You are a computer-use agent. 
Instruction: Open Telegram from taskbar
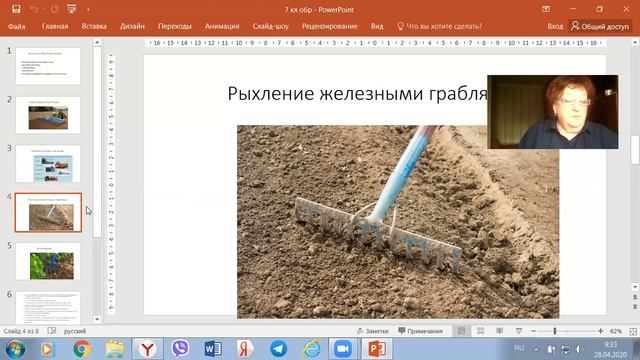click(278, 349)
